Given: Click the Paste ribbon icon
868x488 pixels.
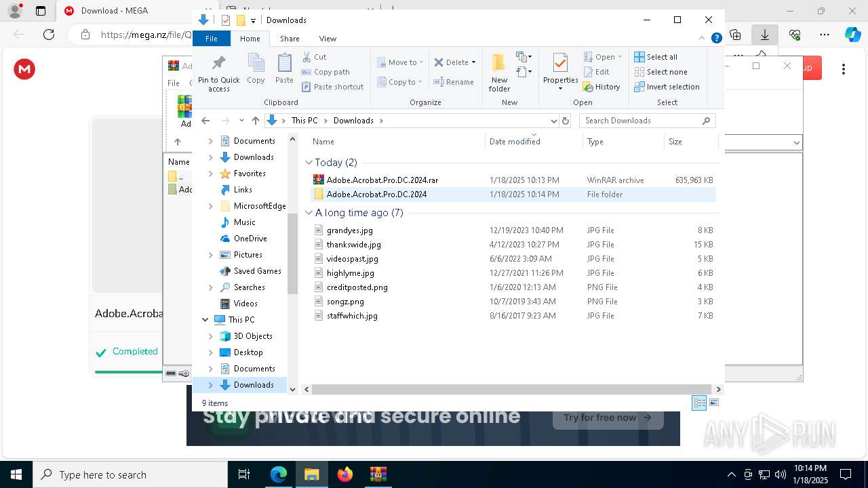Looking at the screenshot, I should pos(284,69).
